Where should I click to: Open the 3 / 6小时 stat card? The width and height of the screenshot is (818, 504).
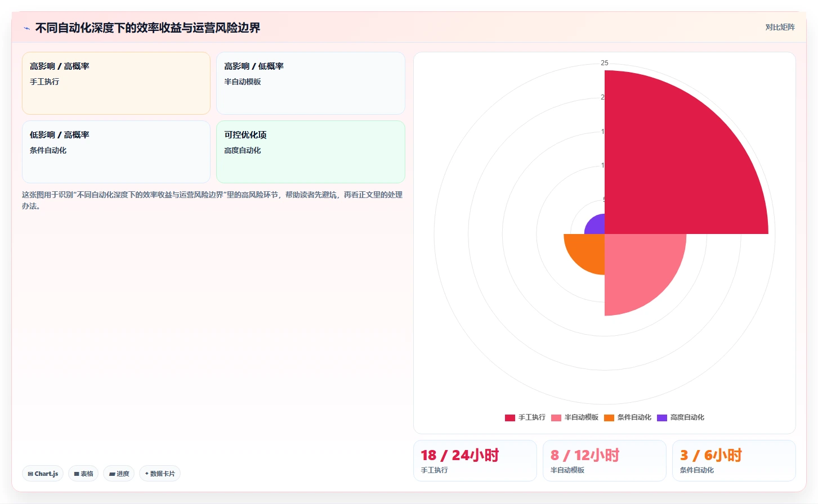pyautogui.click(x=734, y=461)
